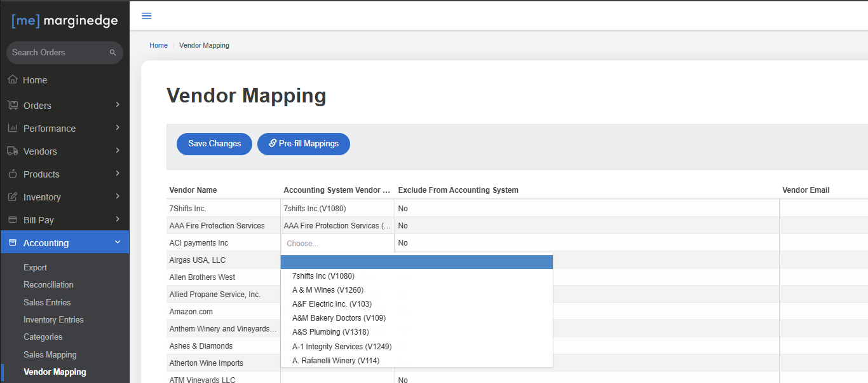Screen dimensions: 868x383
Task: Select A&S Plumbing (V1318) option
Action: point(417,332)
